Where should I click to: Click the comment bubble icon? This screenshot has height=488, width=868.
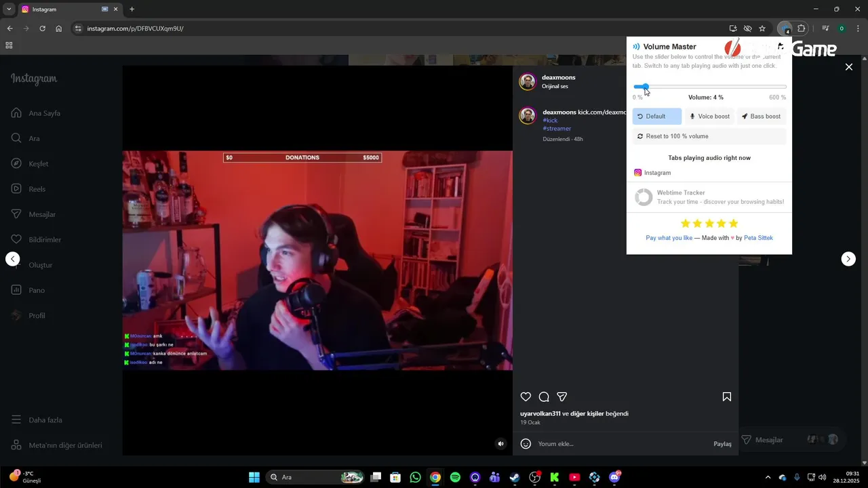click(x=544, y=396)
